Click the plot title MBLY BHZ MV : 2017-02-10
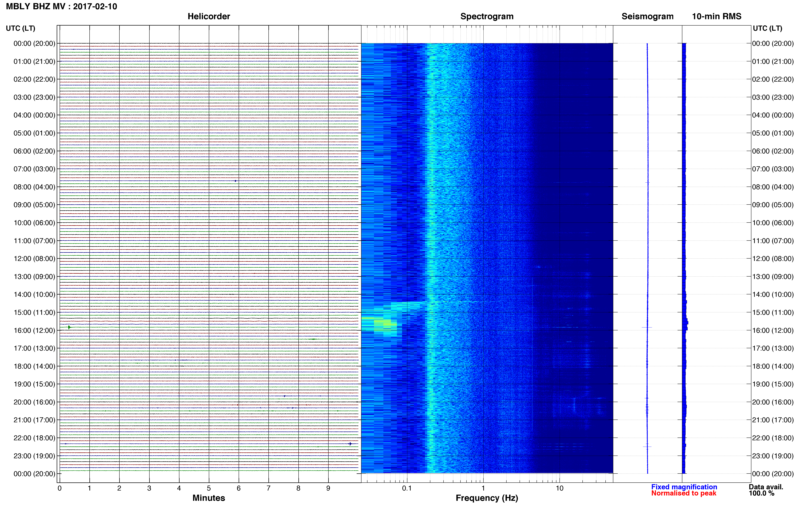 coord(61,6)
